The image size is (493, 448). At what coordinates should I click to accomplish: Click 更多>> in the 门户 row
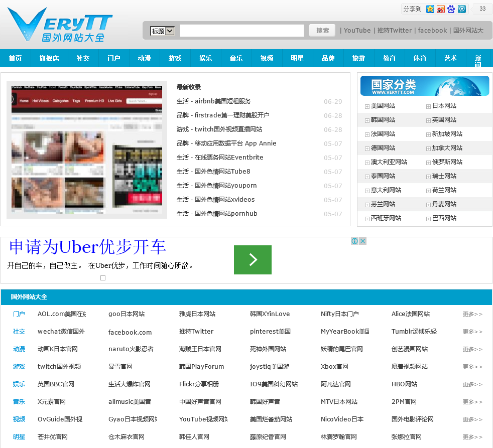(472, 314)
